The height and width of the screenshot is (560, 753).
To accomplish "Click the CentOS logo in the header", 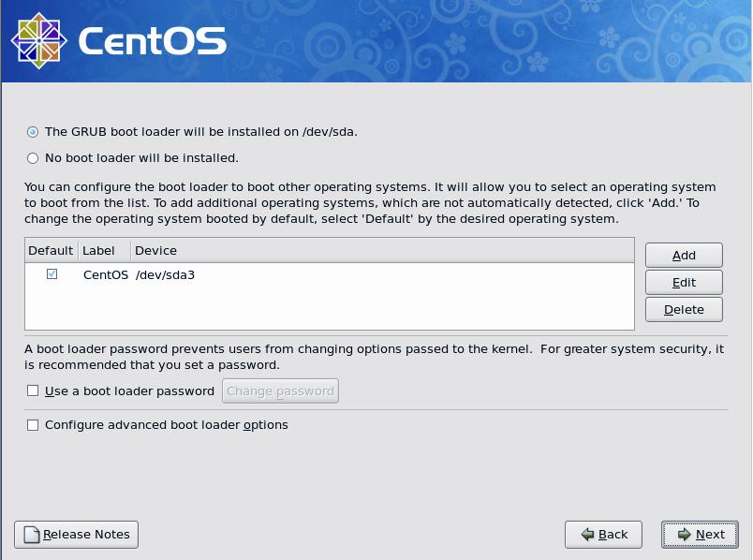I will 37,40.
